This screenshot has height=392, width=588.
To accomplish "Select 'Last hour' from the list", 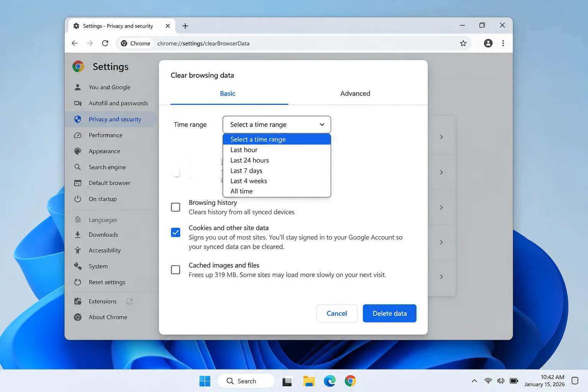I will [x=277, y=150].
